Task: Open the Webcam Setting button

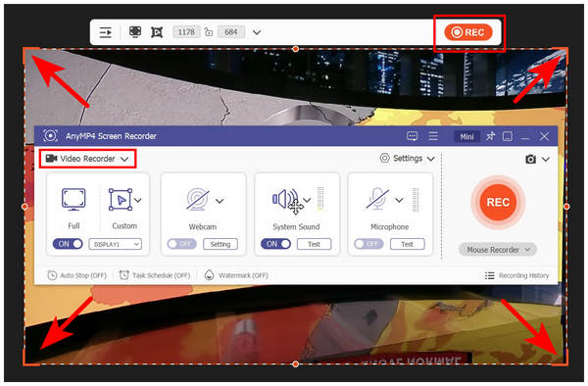Action: tap(220, 244)
